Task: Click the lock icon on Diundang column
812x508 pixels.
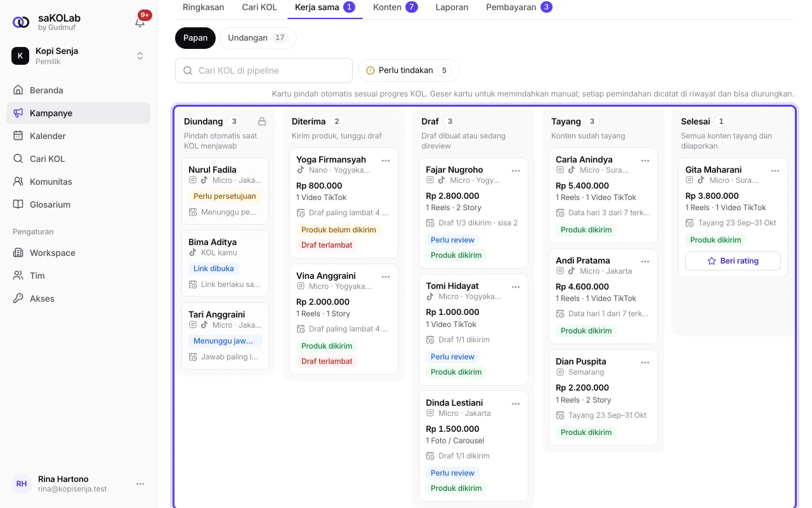Action: coord(262,121)
